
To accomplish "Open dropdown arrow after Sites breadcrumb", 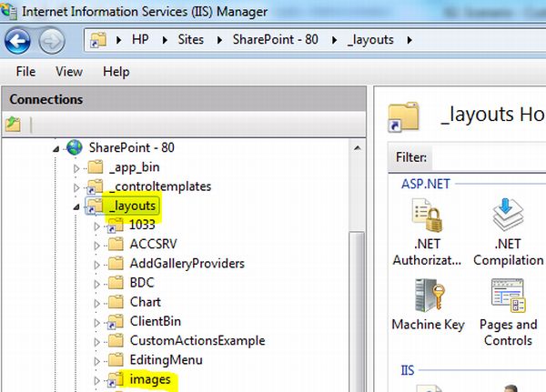I will [219, 40].
